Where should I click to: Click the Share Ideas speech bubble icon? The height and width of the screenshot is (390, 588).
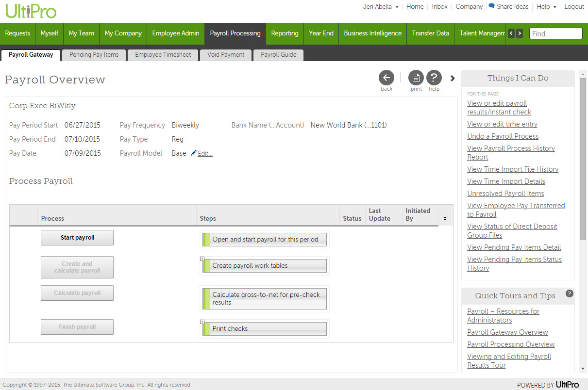pyautogui.click(x=491, y=6)
